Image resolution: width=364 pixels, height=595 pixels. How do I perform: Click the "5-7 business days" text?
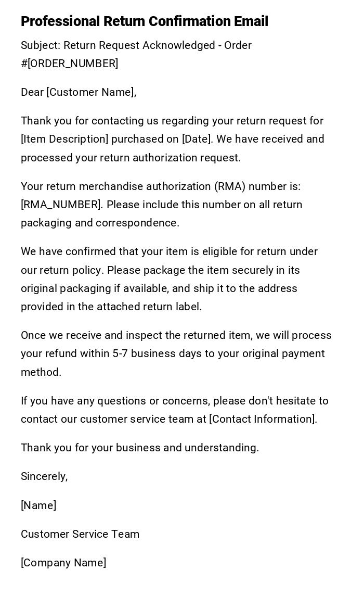click(x=157, y=353)
